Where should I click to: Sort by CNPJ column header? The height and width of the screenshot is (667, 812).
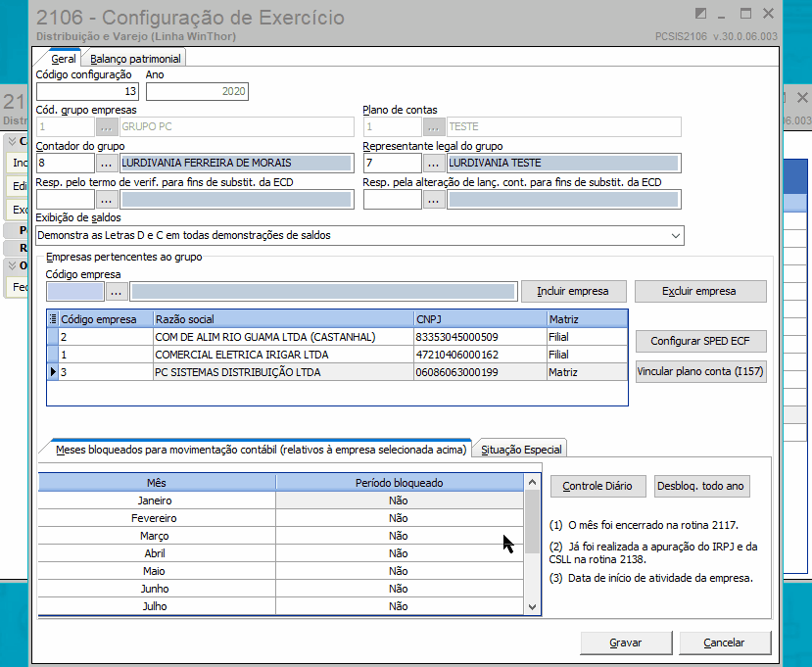(x=480, y=319)
